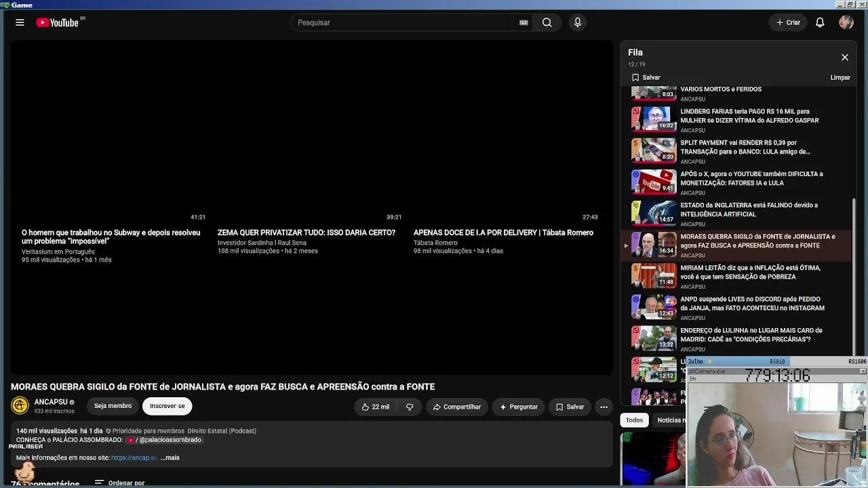The width and height of the screenshot is (868, 488).
Task: Play the SPLIT PAYMENT queue thumbnail
Action: point(654,150)
